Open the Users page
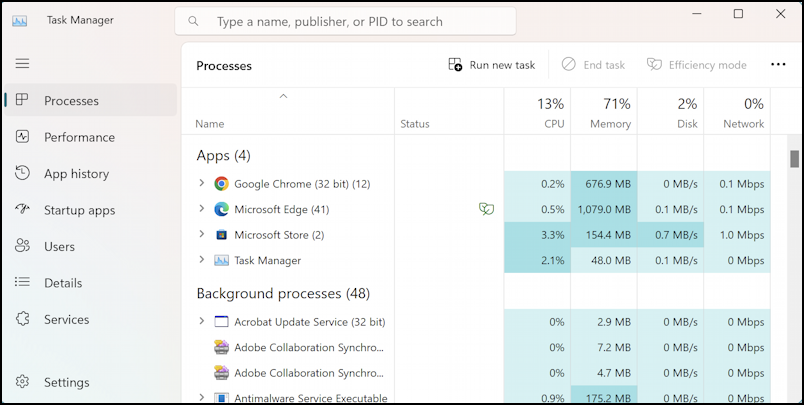Image resolution: width=804 pixels, height=405 pixels. [x=91, y=246]
